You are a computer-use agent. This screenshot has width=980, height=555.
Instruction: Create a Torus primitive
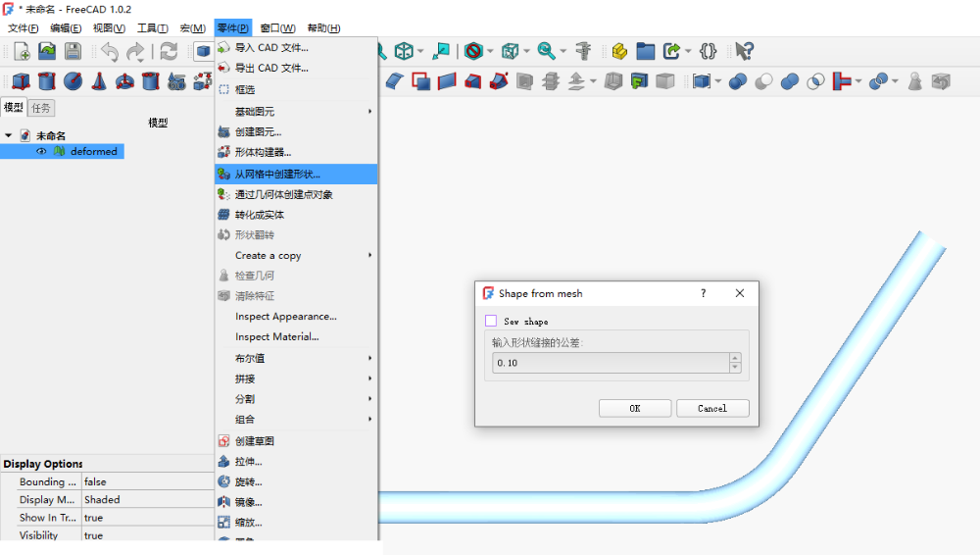(x=125, y=81)
